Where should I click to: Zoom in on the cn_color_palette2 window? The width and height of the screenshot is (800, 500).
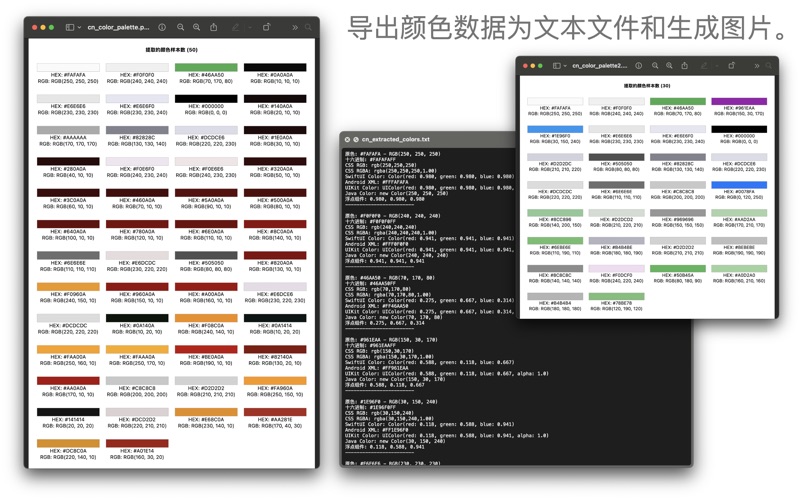pyautogui.click(x=669, y=66)
